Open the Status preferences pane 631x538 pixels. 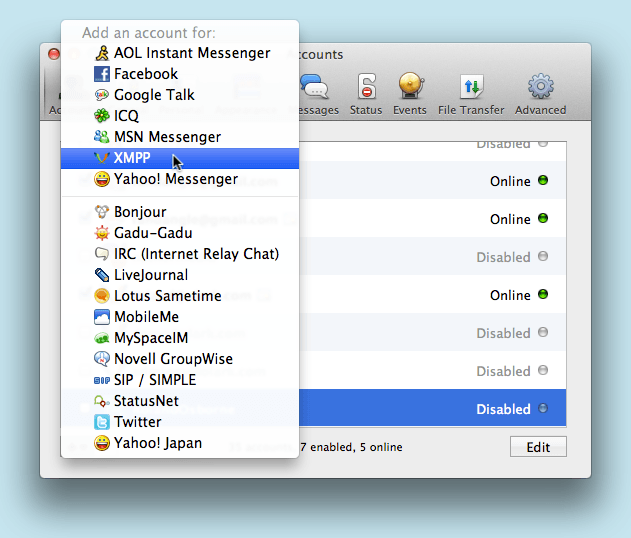pos(366,93)
